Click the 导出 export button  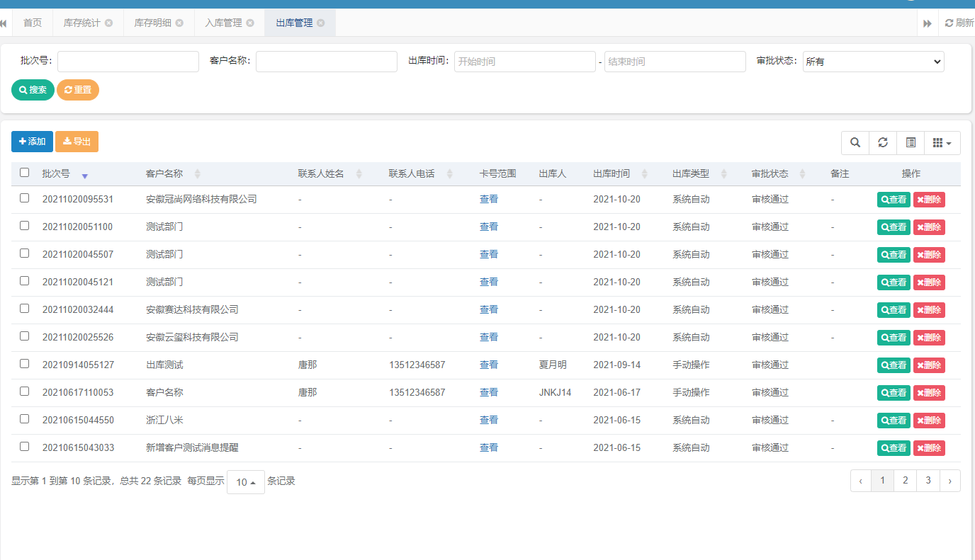(x=77, y=142)
